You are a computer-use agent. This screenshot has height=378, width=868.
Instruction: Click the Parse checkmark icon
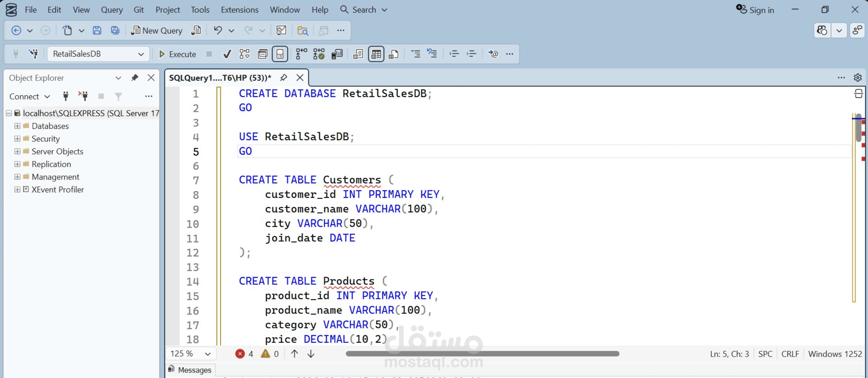(227, 54)
